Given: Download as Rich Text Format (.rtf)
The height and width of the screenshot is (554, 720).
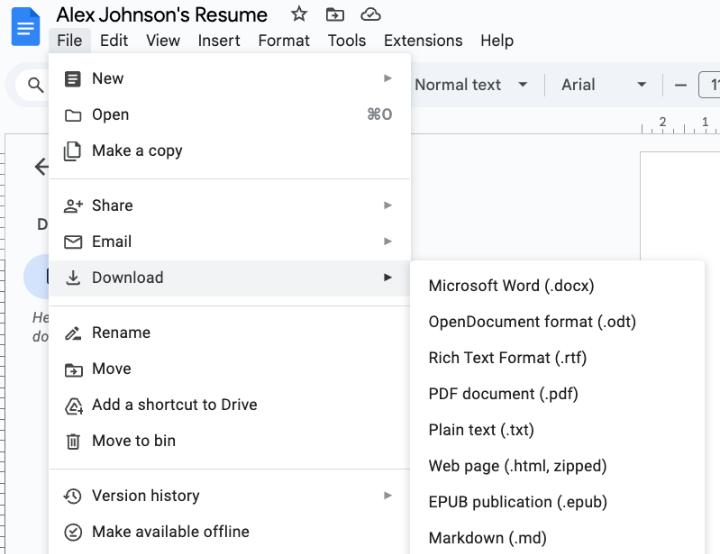Looking at the screenshot, I should click(557, 358).
